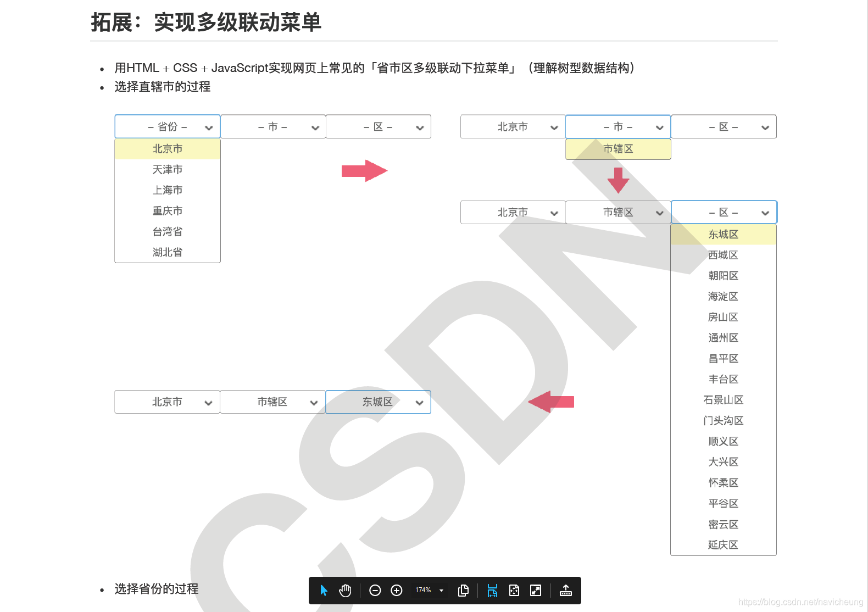Click the zoom in plus icon
Viewport: 868px width, 612px height.
pos(397,591)
